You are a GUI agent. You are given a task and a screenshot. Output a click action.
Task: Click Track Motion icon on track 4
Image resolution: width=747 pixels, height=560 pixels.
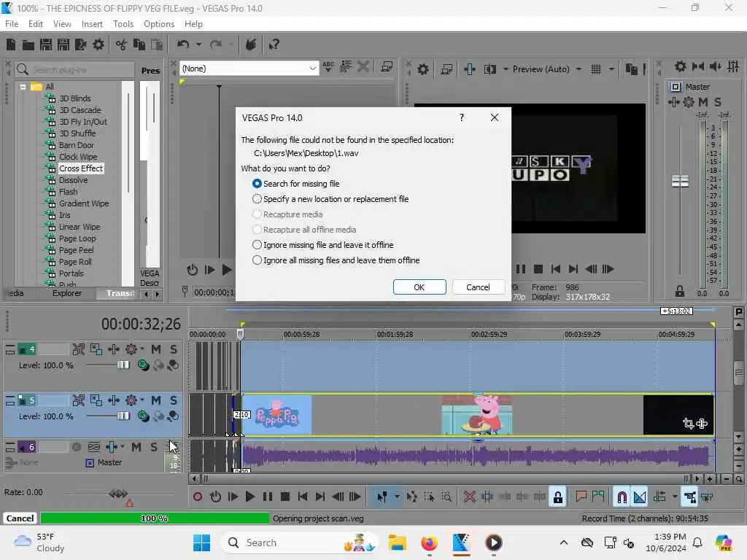96,349
